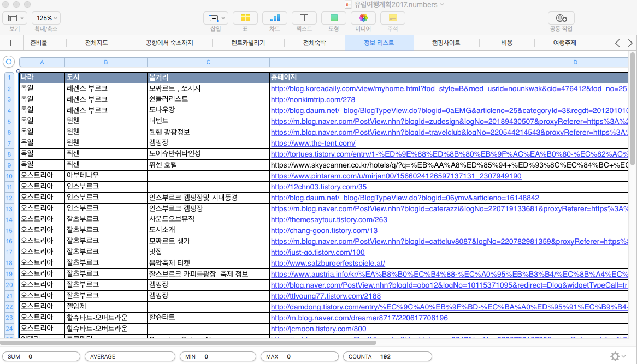This screenshot has height=364, width=637.
Task: Open the 125% zoom dropdown
Action: (x=46, y=18)
